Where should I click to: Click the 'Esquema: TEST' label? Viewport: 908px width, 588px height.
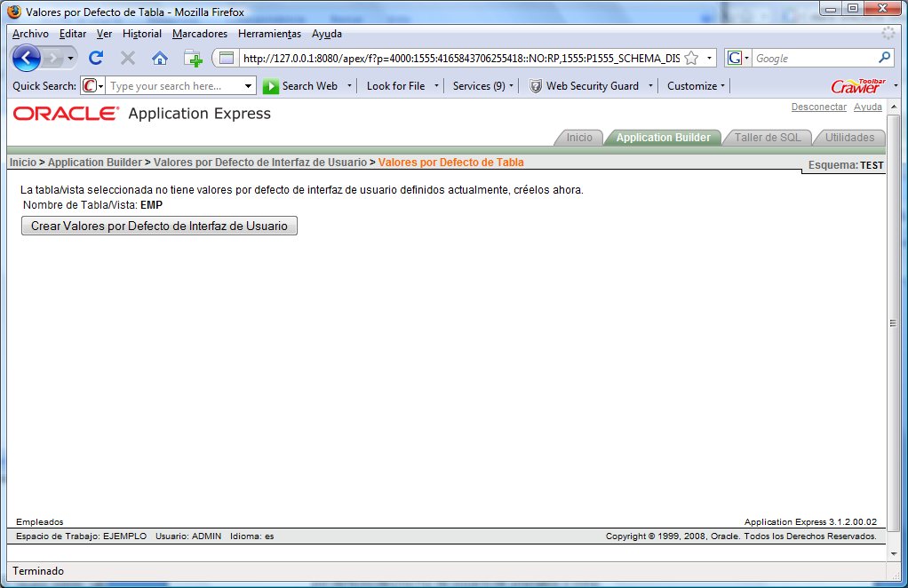846,165
